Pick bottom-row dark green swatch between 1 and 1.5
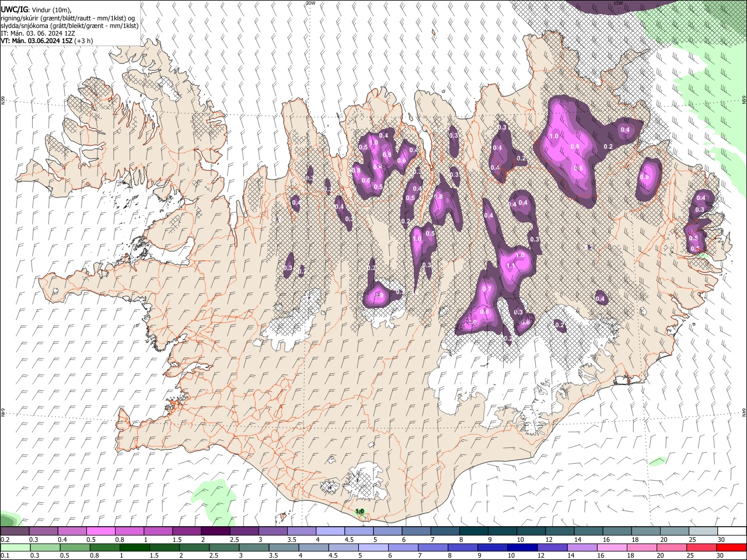Viewport: 747px width, 560px height. (x=134, y=547)
